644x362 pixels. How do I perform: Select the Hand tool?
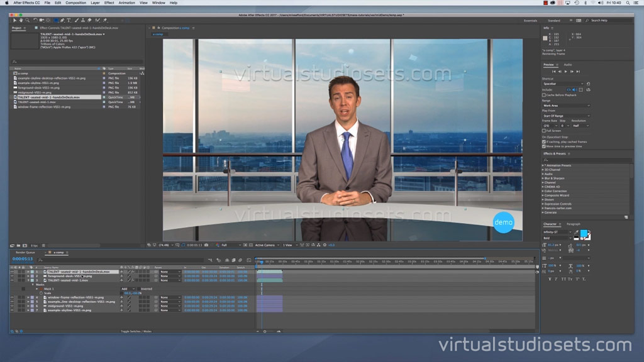(x=21, y=20)
